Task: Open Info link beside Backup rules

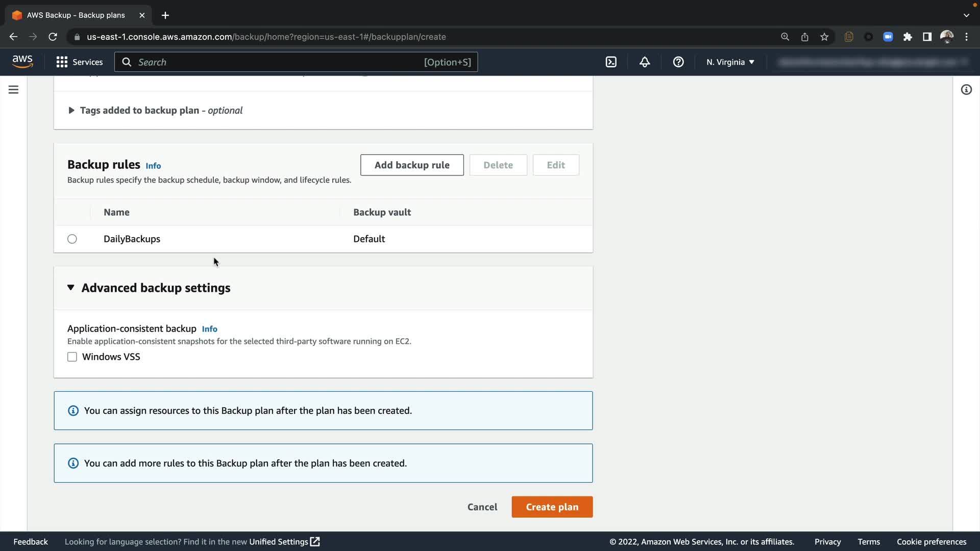Action: click(153, 166)
